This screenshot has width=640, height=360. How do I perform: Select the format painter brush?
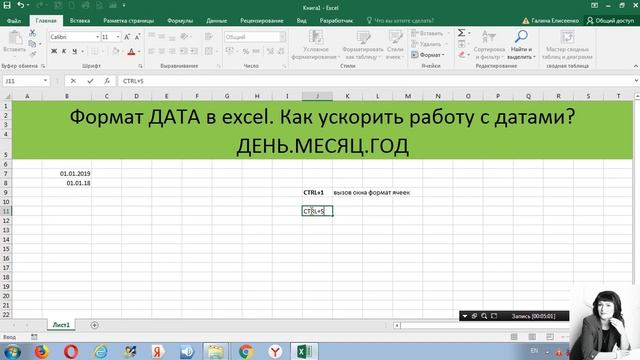pyautogui.click(x=33, y=53)
